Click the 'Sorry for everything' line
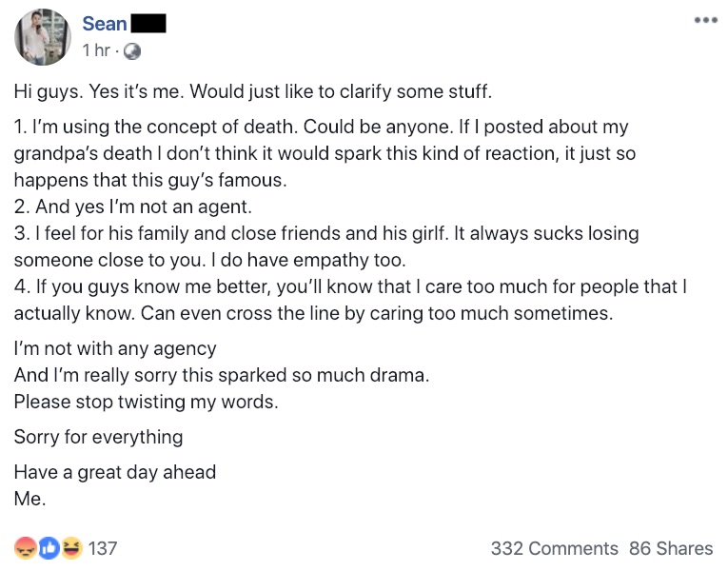Screen dimensions: 728x571 click(x=98, y=437)
